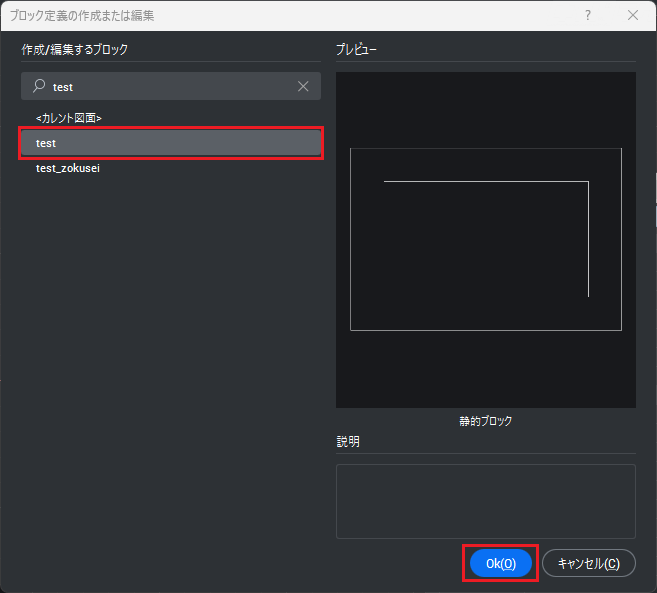The height and width of the screenshot is (593, 657).
Task: Choose the "test_zokusei" block
Action: point(68,168)
